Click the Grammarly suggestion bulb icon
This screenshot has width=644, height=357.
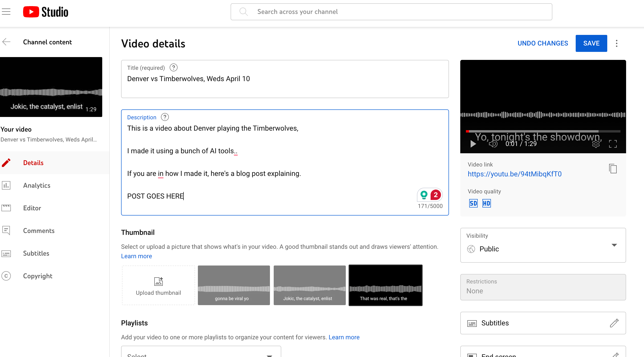coord(424,195)
